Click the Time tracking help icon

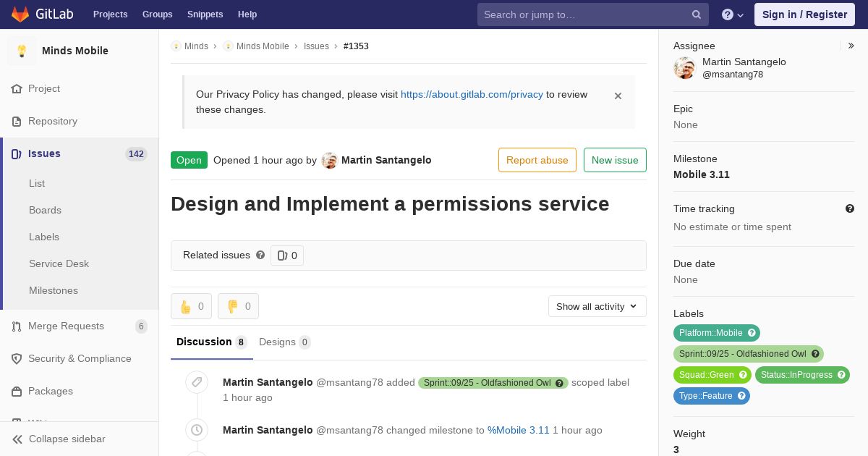tap(850, 208)
